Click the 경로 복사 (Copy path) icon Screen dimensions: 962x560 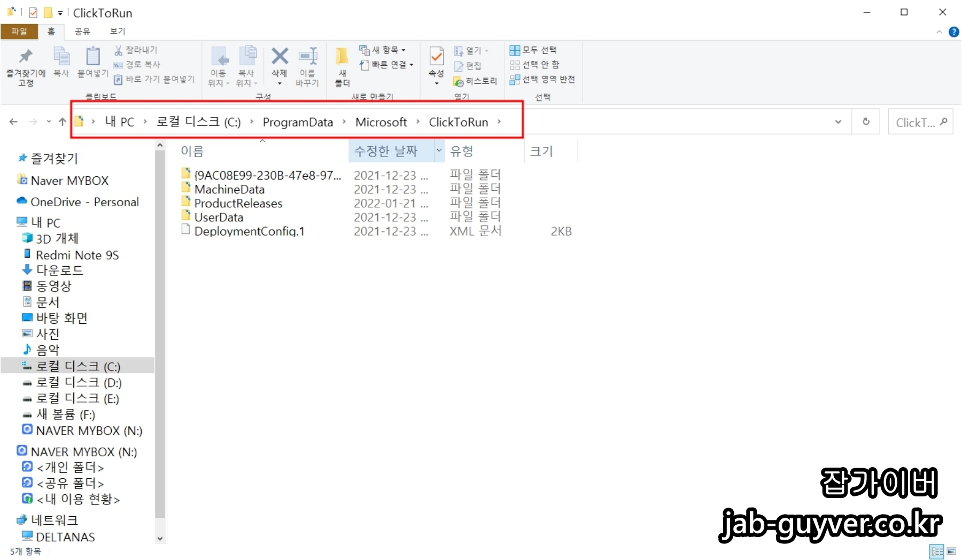point(119,64)
